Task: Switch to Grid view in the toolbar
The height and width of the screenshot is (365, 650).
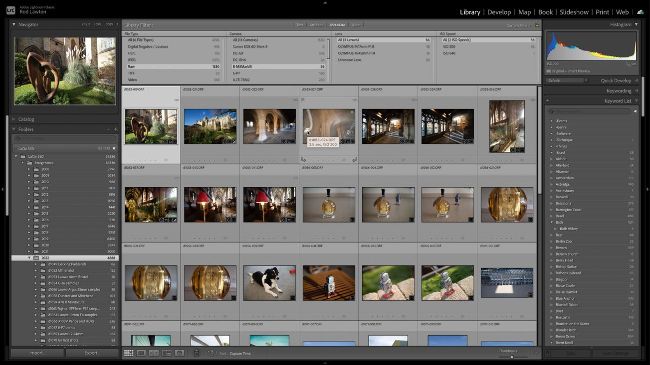Action: pos(129,353)
